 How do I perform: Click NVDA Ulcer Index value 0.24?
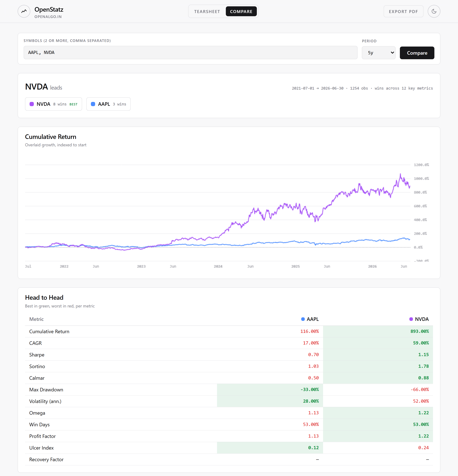[423, 448]
